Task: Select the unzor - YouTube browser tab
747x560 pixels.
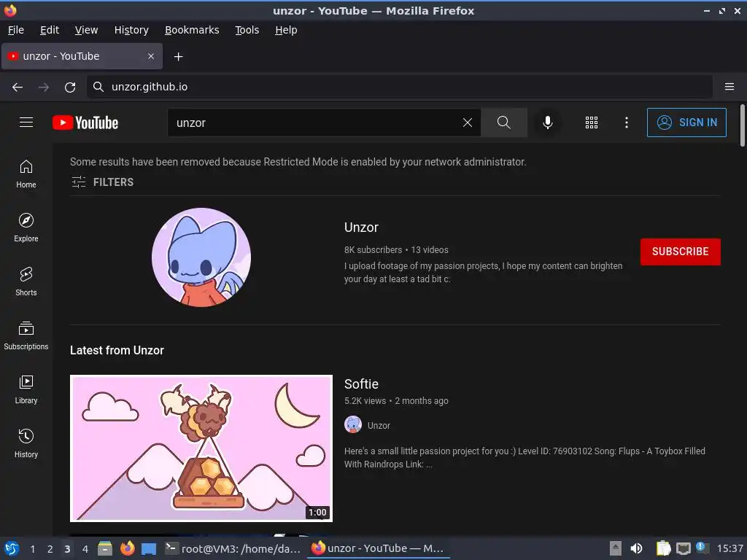Action: point(82,56)
